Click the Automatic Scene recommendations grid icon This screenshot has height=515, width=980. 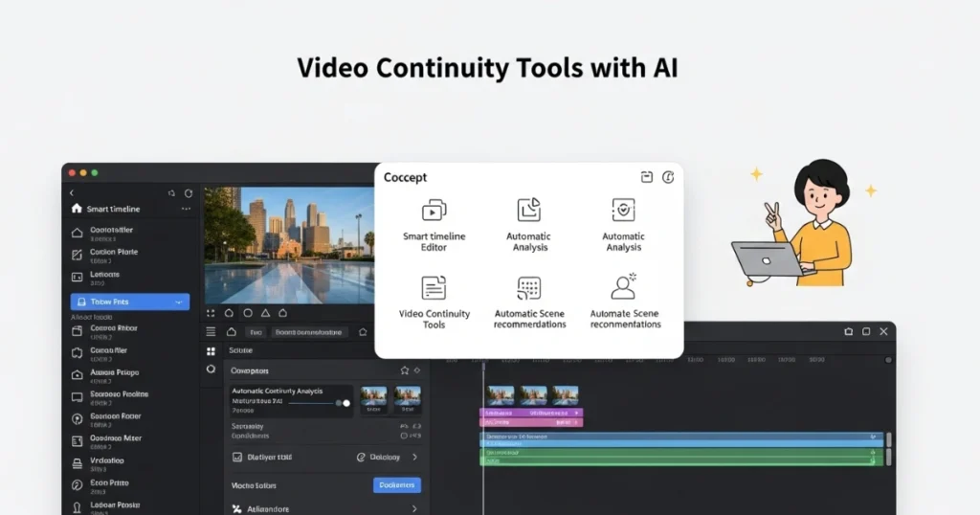[529, 288]
